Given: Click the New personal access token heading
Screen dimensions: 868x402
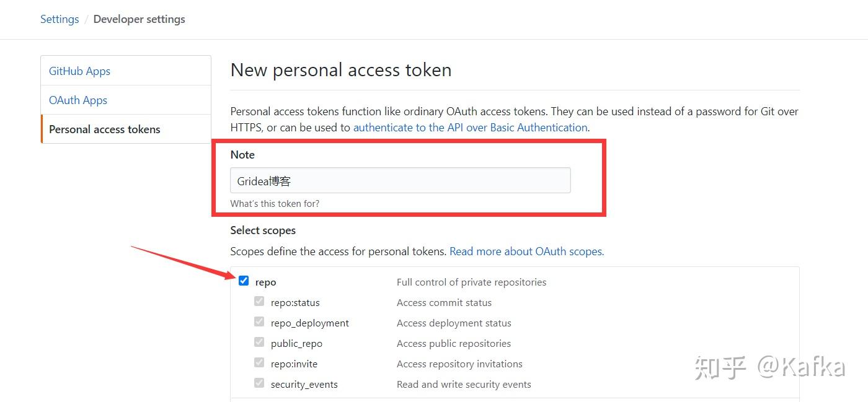Looking at the screenshot, I should coord(340,69).
